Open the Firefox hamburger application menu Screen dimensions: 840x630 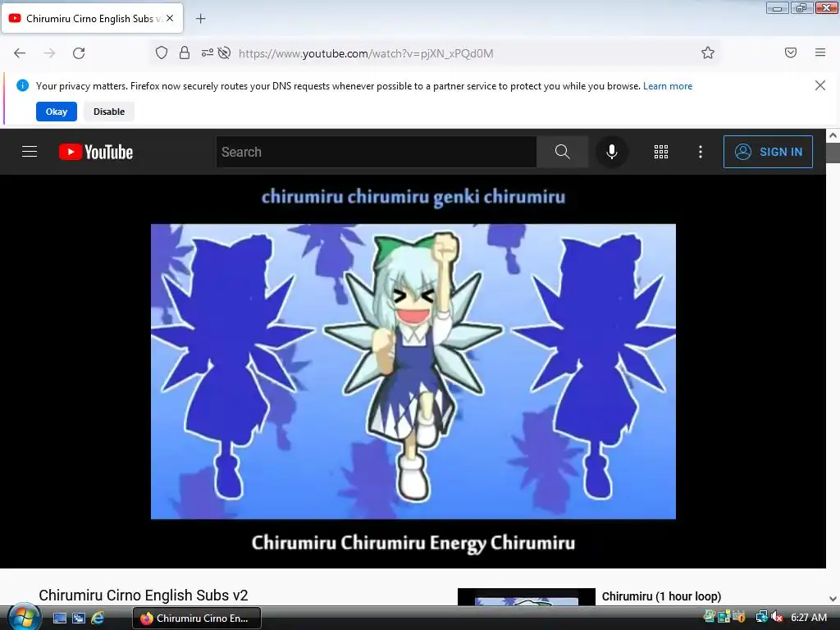(x=819, y=52)
